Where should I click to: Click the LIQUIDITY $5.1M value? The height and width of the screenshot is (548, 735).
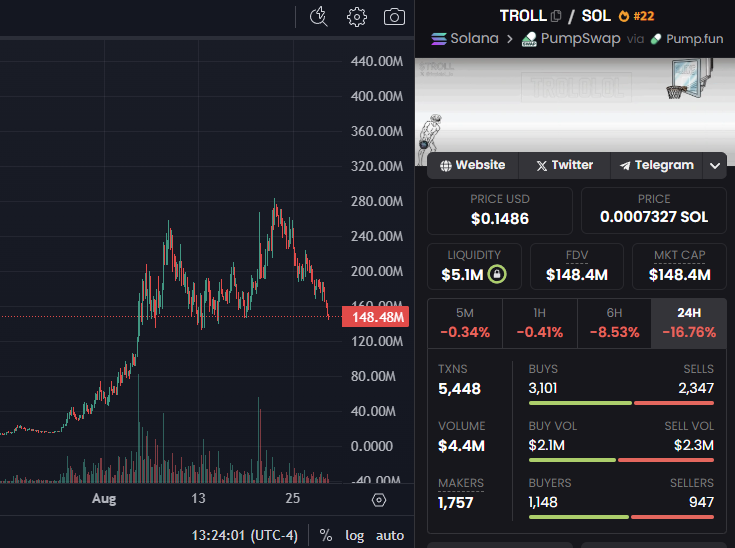(x=462, y=275)
